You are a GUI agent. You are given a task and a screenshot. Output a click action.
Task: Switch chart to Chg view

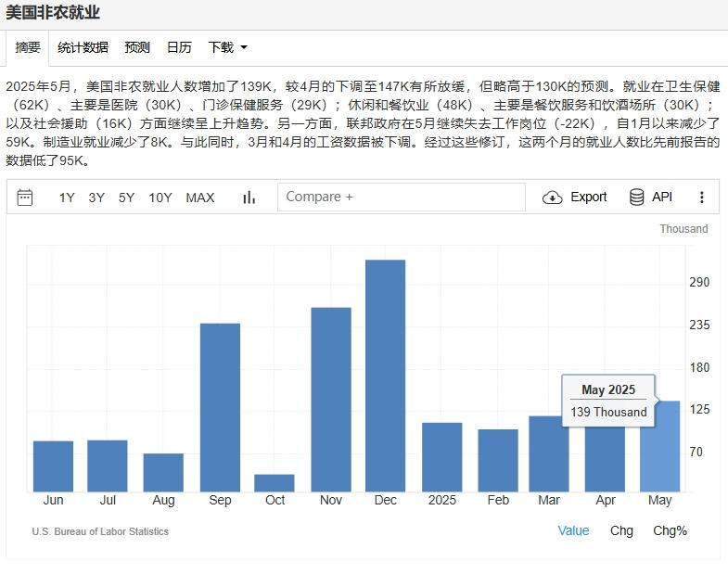pyautogui.click(x=621, y=530)
